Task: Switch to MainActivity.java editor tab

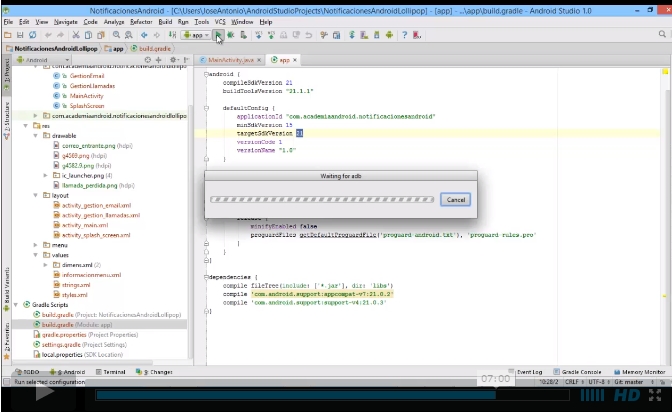Action: (231, 60)
